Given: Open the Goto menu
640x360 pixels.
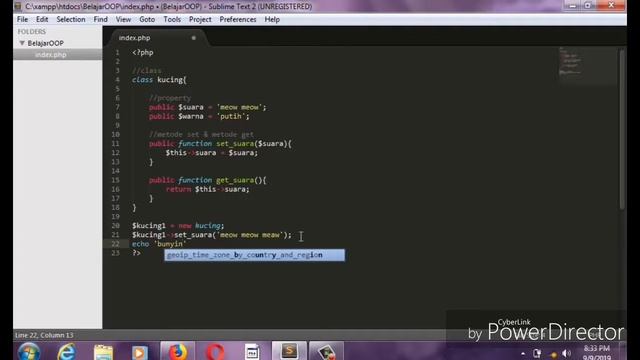Looking at the screenshot, I should 147,19.
